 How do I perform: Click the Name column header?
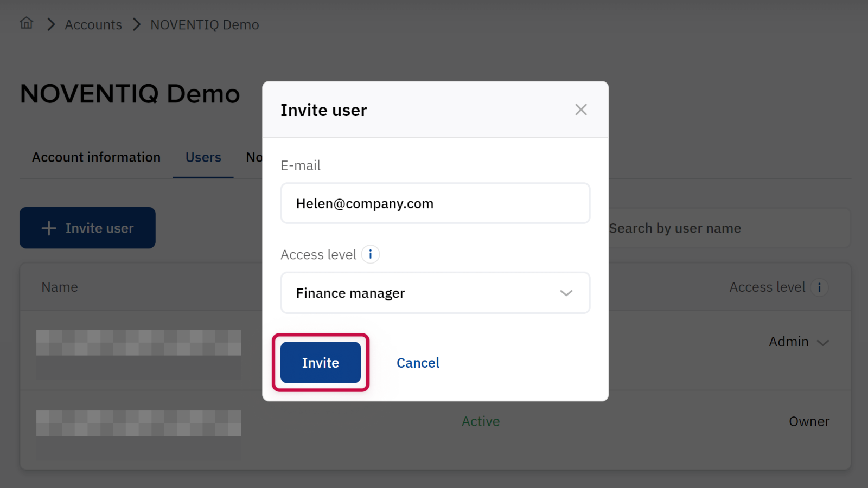60,287
